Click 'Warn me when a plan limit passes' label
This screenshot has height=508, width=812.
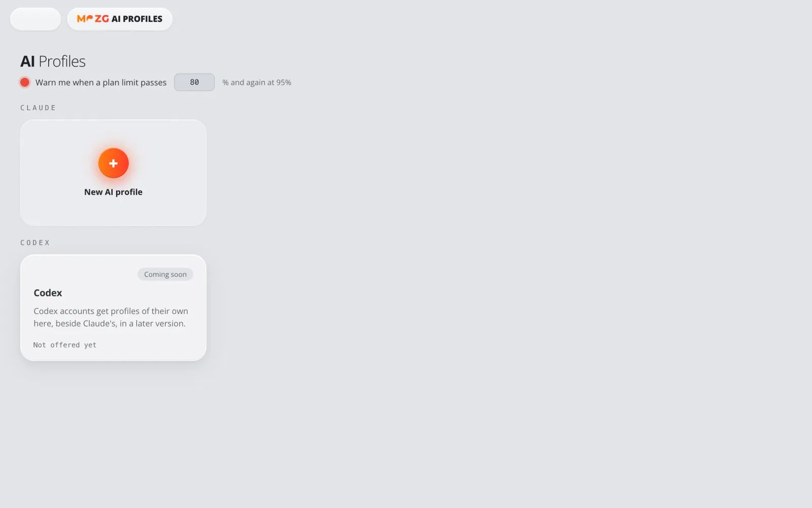pyautogui.click(x=101, y=82)
